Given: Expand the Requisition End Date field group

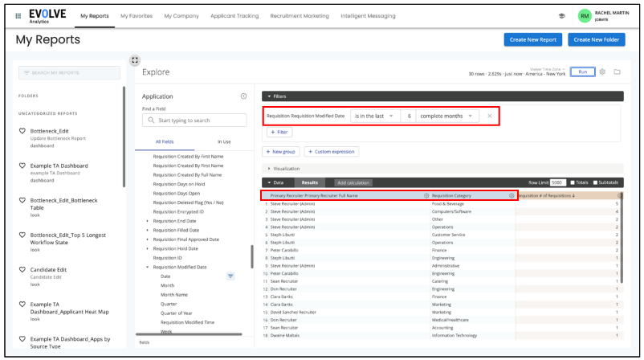Looking at the screenshot, I should point(148,221).
